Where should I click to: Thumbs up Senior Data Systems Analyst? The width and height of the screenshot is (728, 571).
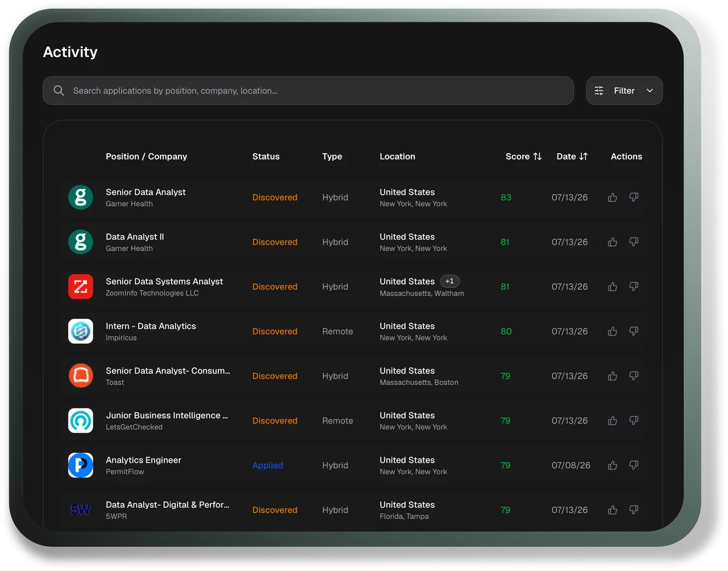613,287
